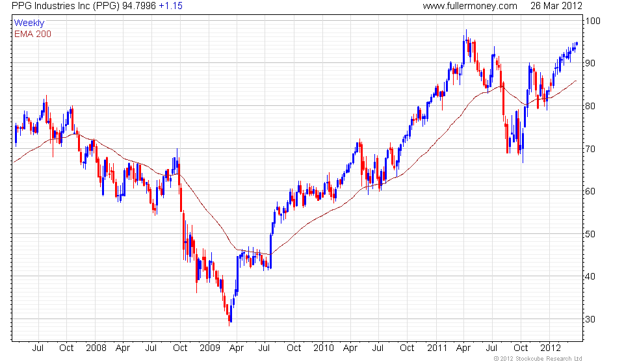Click the 80 price axis label
Image resolution: width=637 pixels, height=364 pixels.
(590, 106)
